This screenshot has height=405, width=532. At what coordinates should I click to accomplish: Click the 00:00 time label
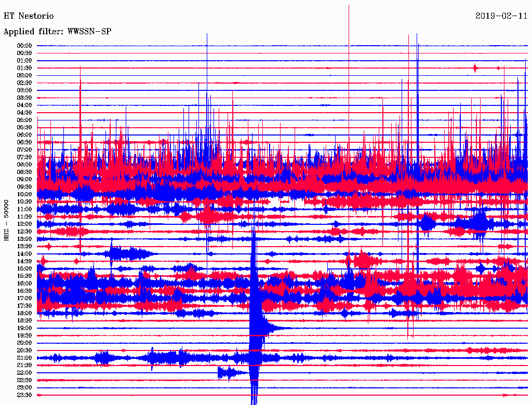click(x=24, y=46)
